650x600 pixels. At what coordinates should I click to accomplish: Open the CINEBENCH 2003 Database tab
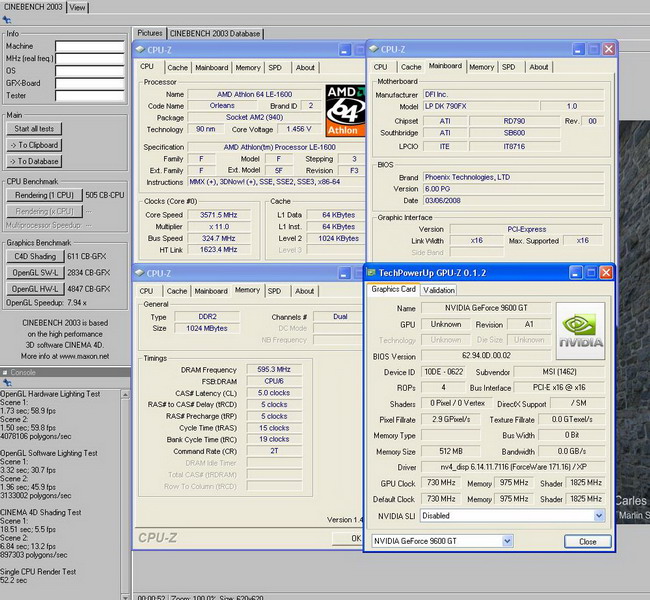[214, 33]
